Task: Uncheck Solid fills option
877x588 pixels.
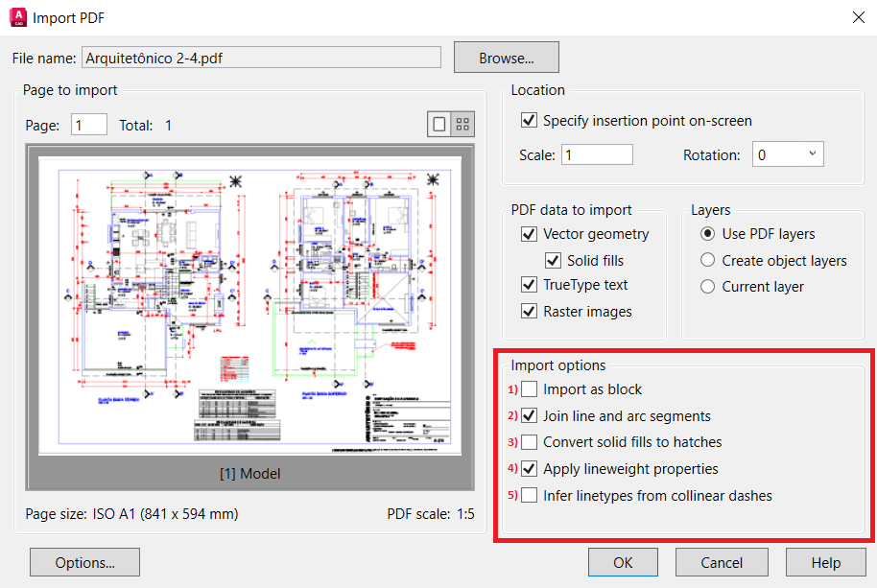Action: coord(553,261)
